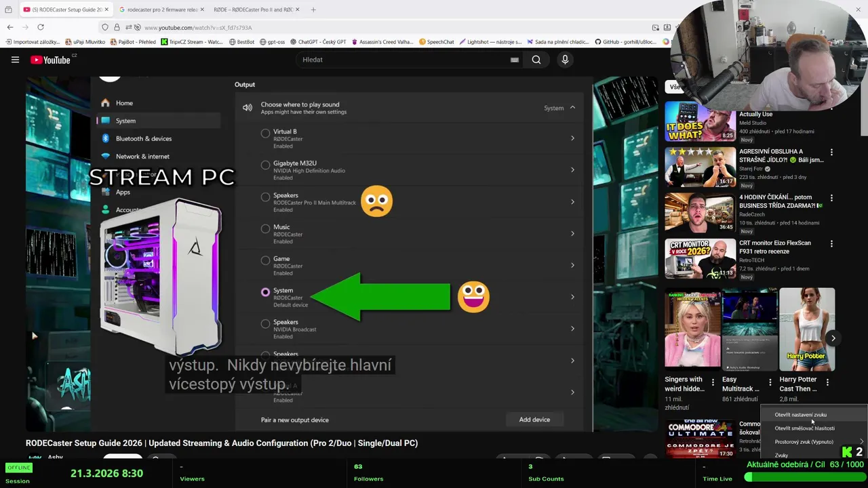Click the Add device button in the video
Viewport: 868px width, 488px height.
point(534,420)
